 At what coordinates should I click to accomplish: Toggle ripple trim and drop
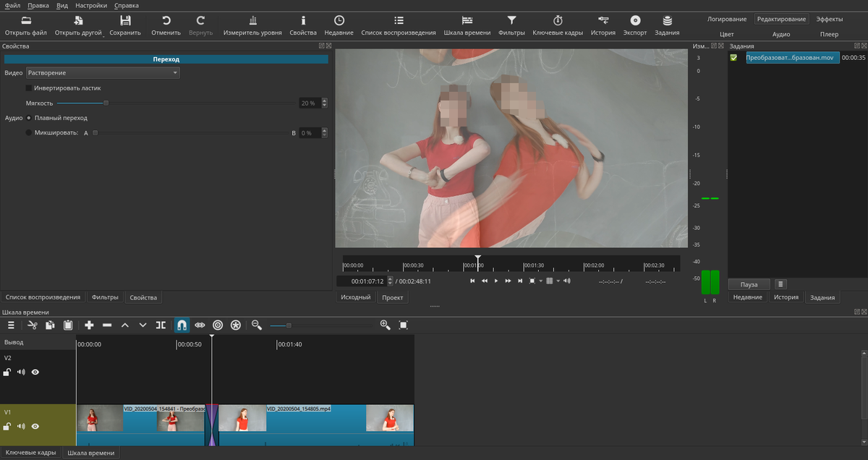tap(218, 325)
